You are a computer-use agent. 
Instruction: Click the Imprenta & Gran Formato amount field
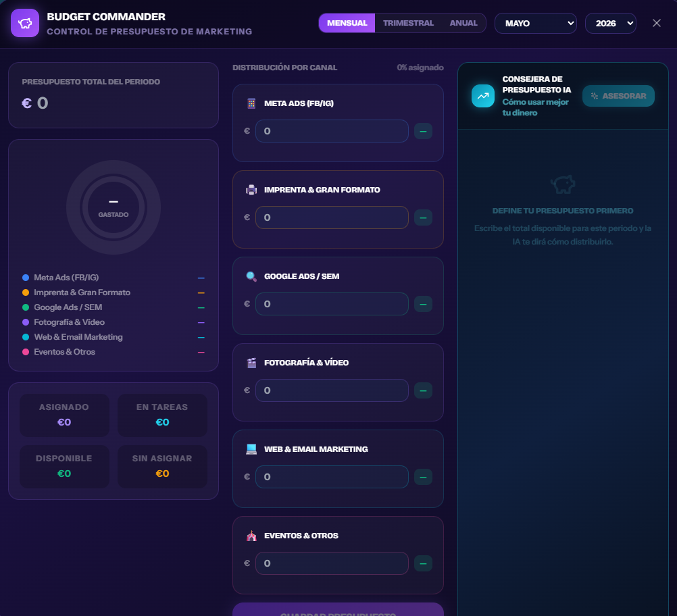(332, 217)
